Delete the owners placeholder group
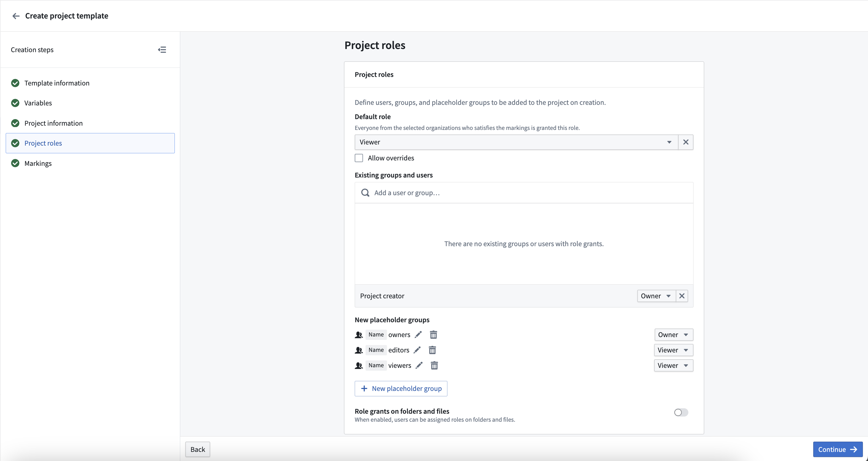 [433, 335]
